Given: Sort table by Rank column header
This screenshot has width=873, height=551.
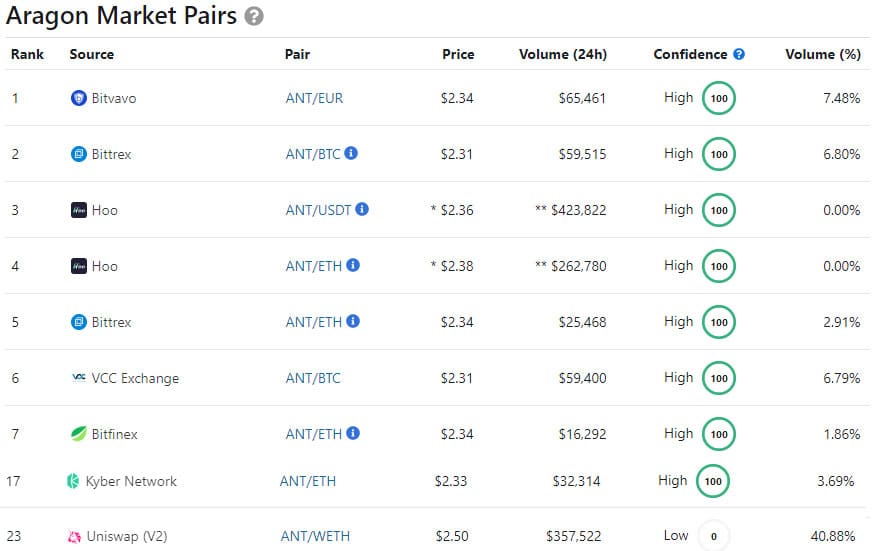Looking at the screenshot, I should pyautogui.click(x=27, y=54).
